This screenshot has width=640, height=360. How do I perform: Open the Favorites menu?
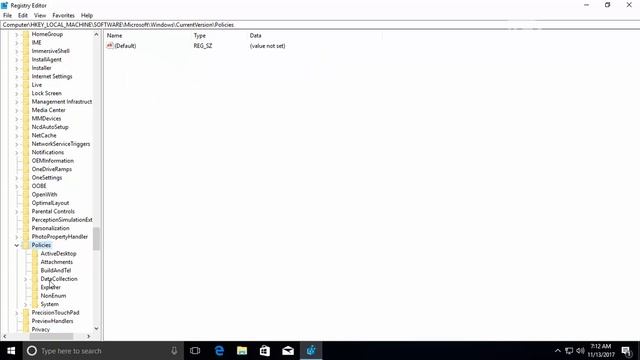(63, 16)
